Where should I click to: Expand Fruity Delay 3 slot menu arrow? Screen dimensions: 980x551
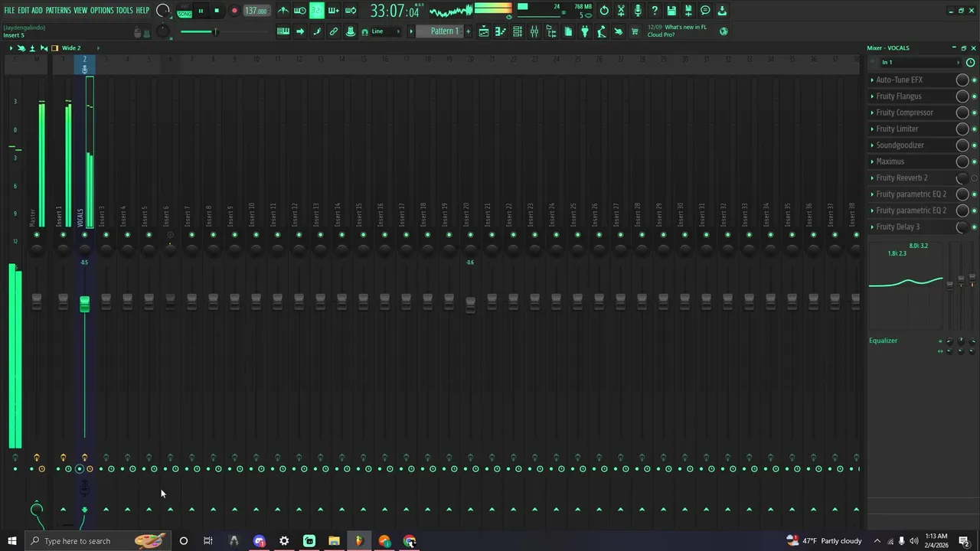[x=872, y=227]
